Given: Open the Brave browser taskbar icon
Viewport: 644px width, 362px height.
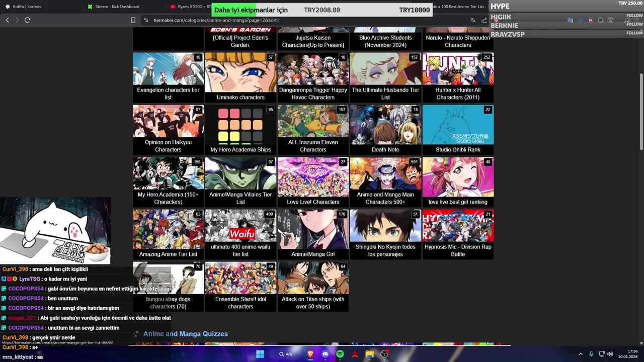Looking at the screenshot, I should 310,354.
